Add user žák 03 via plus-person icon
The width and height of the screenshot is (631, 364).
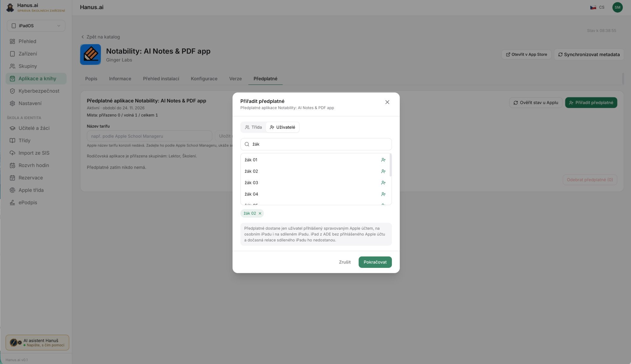[383, 183]
